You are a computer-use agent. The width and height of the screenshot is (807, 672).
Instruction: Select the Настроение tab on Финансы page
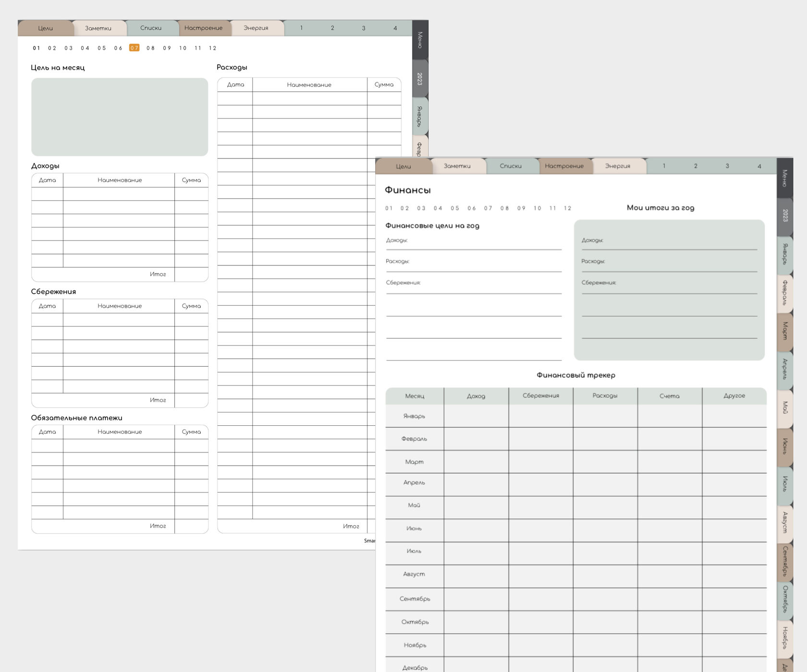coord(564,166)
